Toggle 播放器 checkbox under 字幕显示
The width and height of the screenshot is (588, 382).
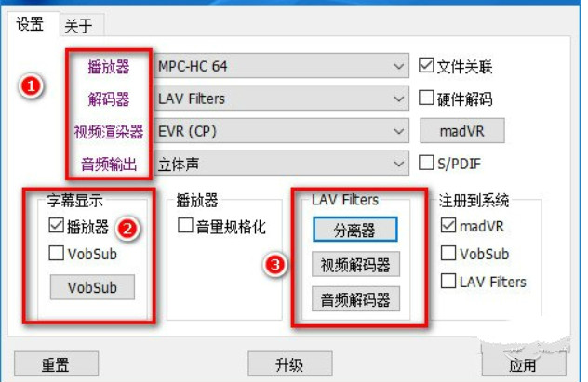pyautogui.click(x=56, y=226)
